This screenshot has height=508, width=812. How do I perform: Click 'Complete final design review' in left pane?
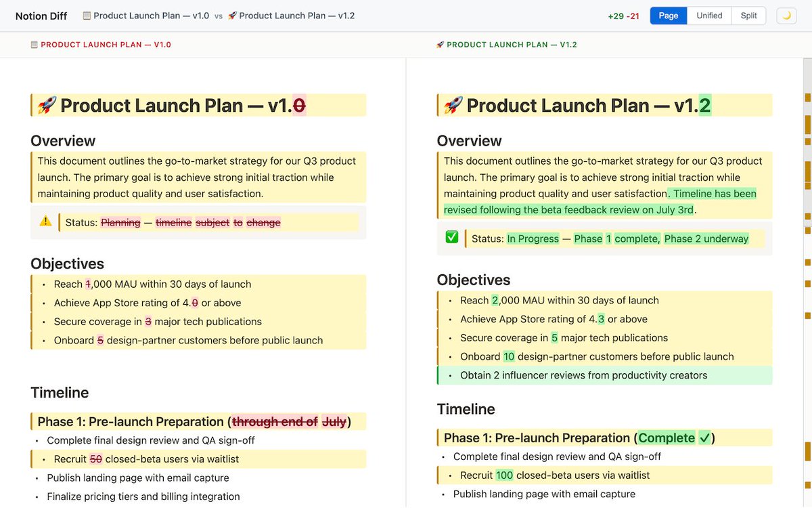pos(151,440)
